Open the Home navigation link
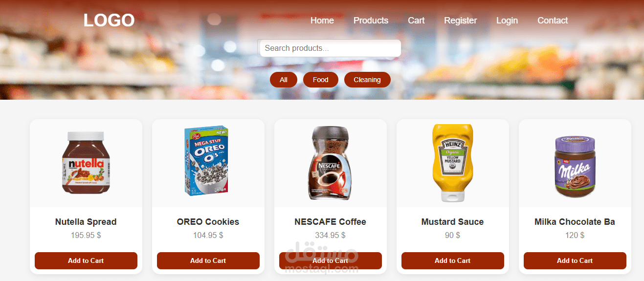The height and width of the screenshot is (281, 644). (322, 21)
